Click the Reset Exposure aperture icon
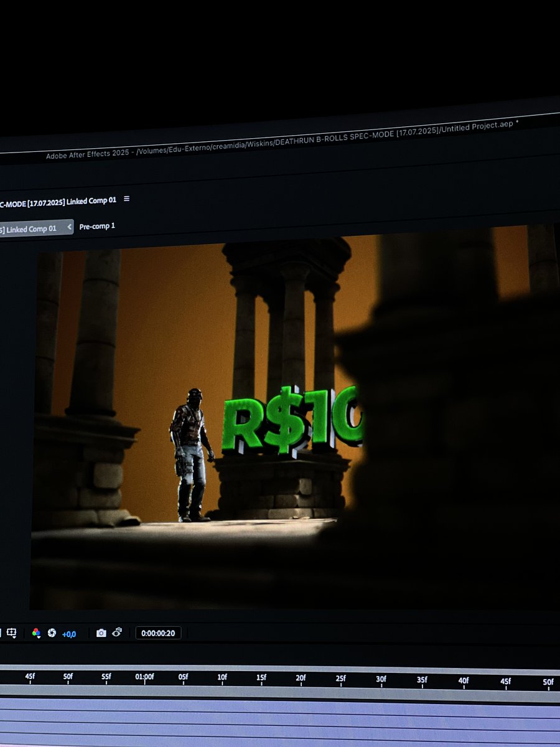Screen dimensions: 560x747 click(52, 633)
